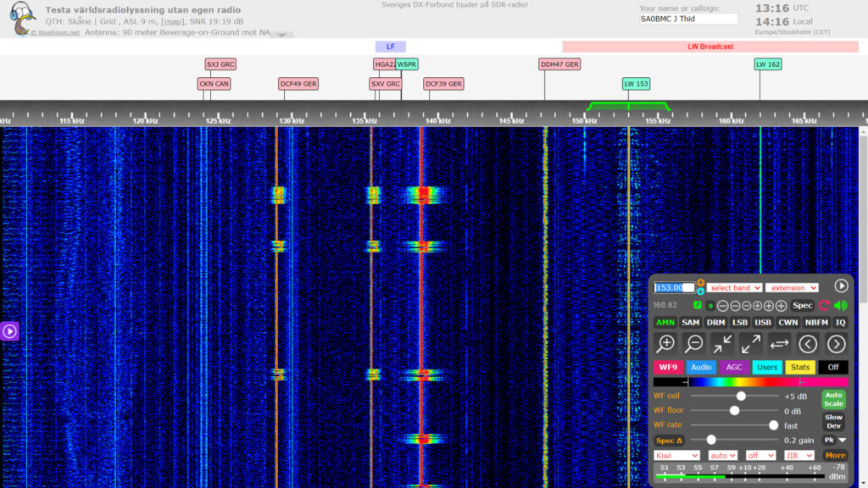Switch to IQ mode
This screenshot has height=488, width=868.
coord(840,323)
